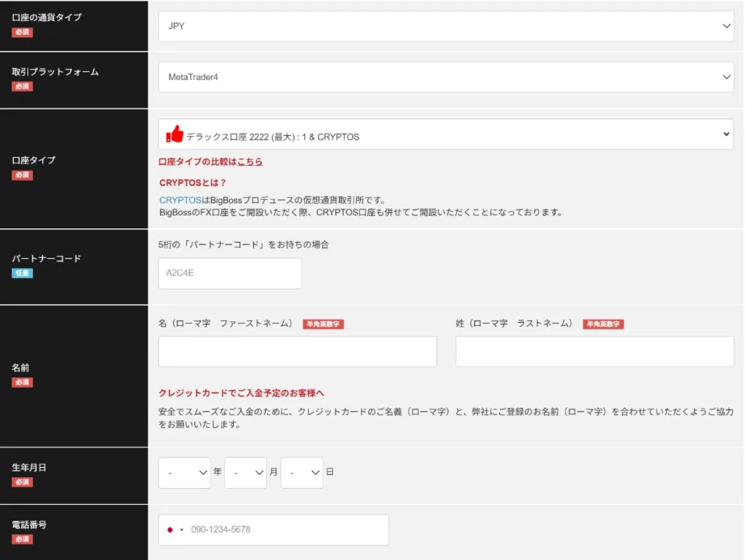Open the birth year dropdown
The height and width of the screenshot is (560, 745).
point(184,473)
